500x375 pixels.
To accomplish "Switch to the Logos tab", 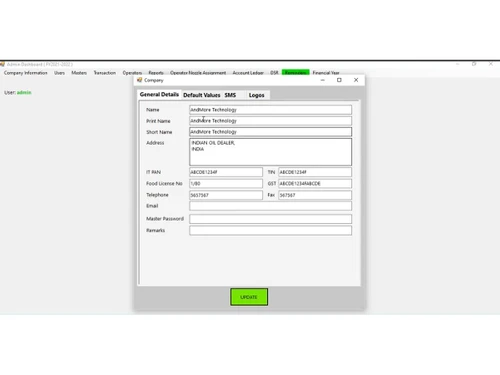I will (256, 95).
